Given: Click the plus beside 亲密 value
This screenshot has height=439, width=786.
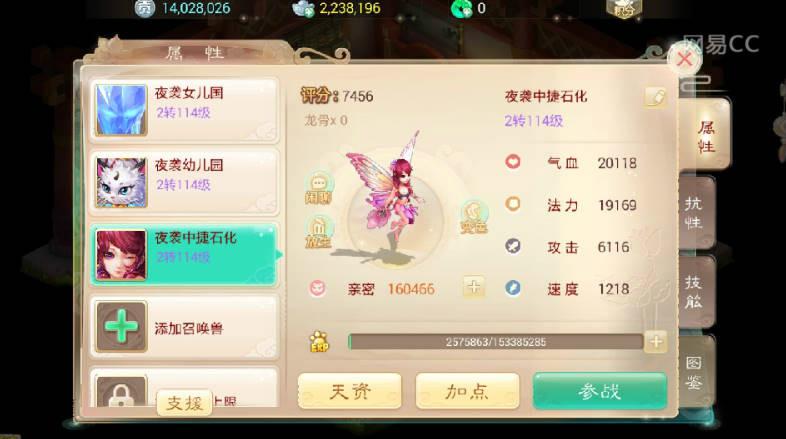Looking at the screenshot, I should [x=474, y=287].
